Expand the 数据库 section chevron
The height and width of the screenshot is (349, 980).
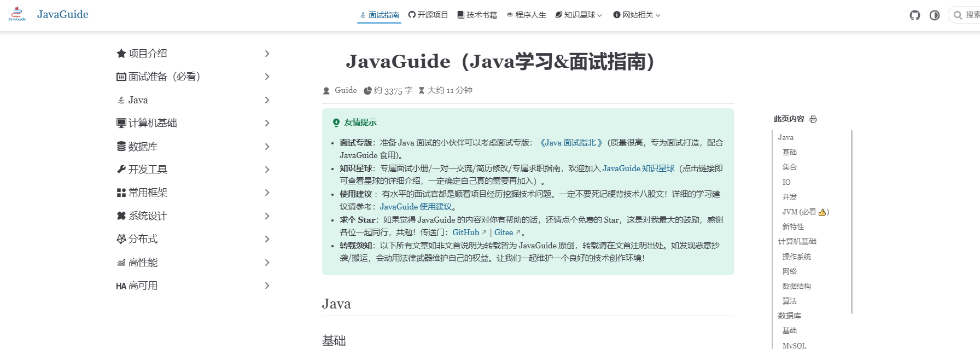click(x=267, y=147)
